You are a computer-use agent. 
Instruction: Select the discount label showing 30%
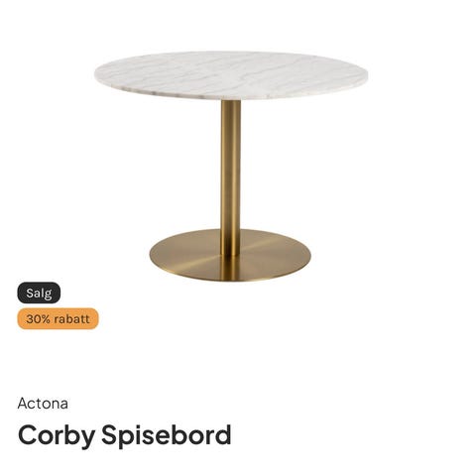(x=58, y=319)
